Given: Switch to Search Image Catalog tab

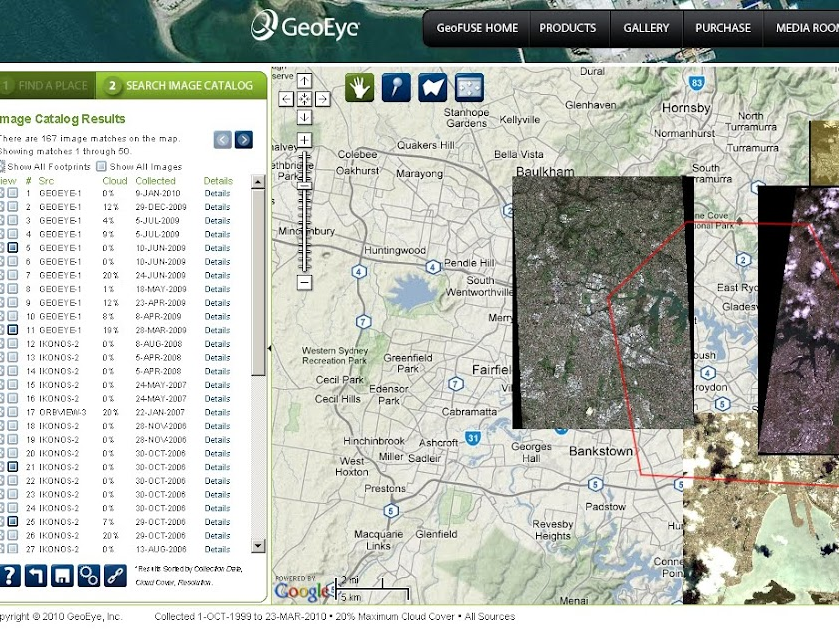Looking at the screenshot, I should click(x=181, y=86).
